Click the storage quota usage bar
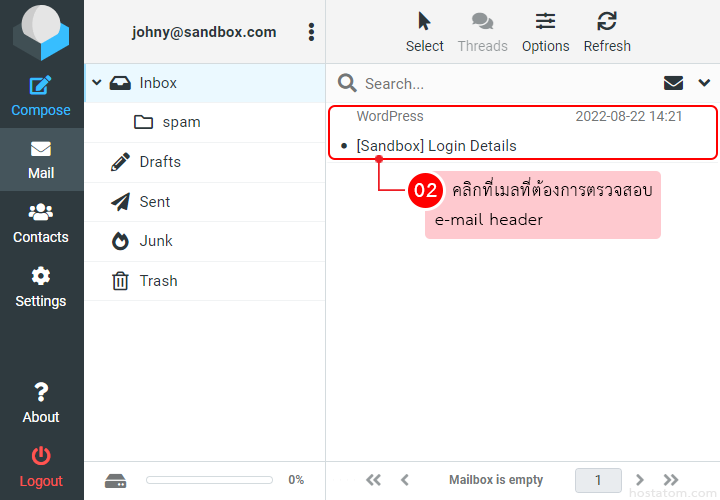Image resolution: width=720 pixels, height=500 pixels. click(209, 480)
